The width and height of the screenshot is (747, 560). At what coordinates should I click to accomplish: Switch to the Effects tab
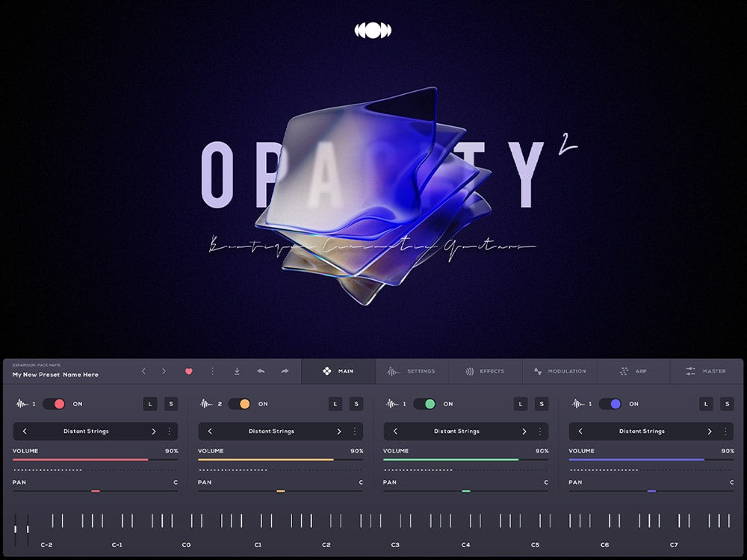(x=485, y=371)
